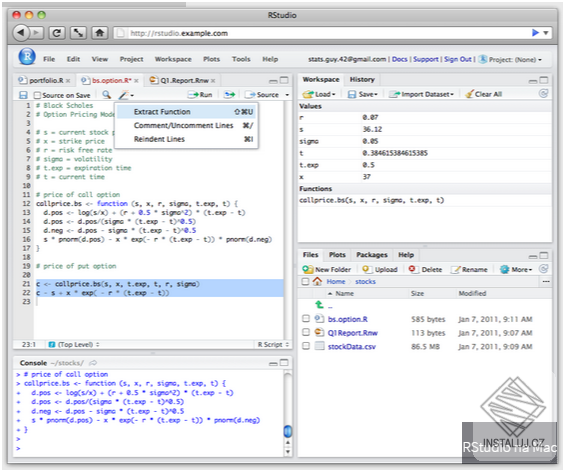Image resolution: width=564 pixels, height=470 pixels.
Task: Check the select-all box in Files path bar
Action: pyautogui.click(x=305, y=282)
